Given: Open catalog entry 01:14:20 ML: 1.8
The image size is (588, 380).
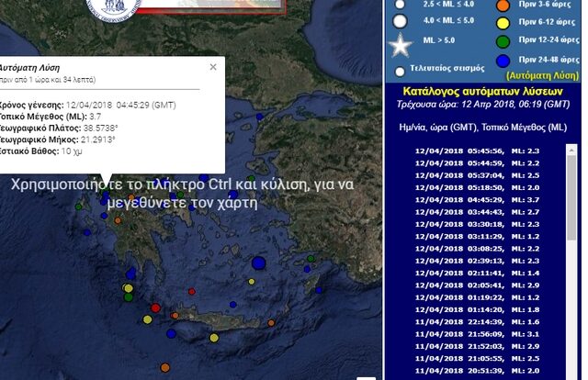Looking at the screenshot, I should 477,309.
